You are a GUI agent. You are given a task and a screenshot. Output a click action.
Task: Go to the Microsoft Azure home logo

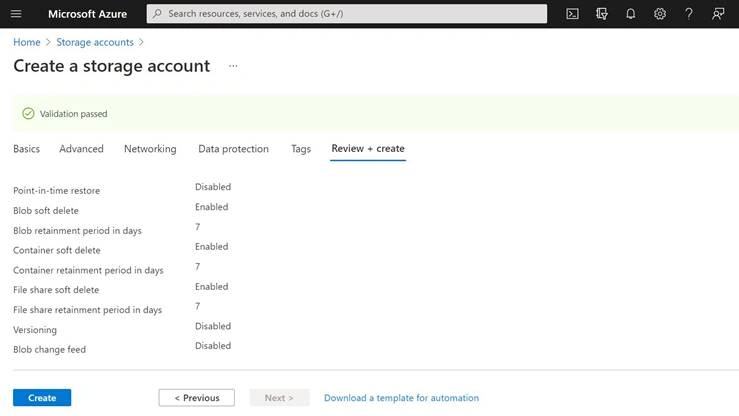click(x=87, y=14)
